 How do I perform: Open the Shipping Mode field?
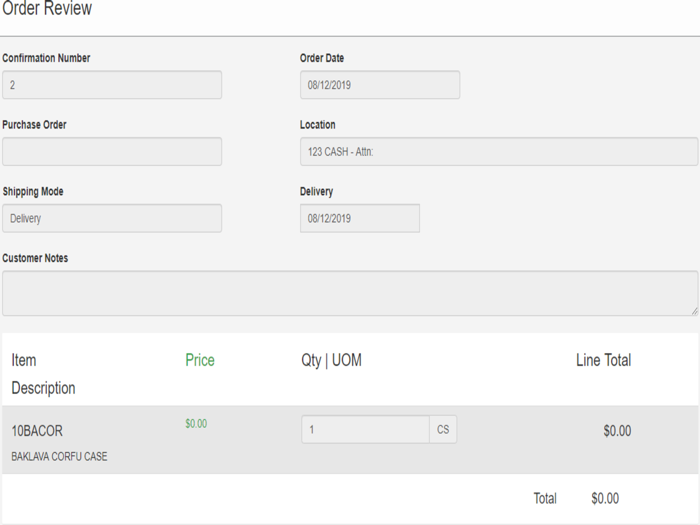click(111, 218)
